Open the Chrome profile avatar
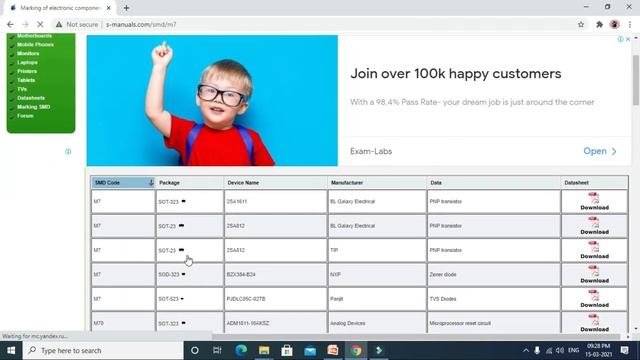The width and height of the screenshot is (640, 360). (x=614, y=24)
